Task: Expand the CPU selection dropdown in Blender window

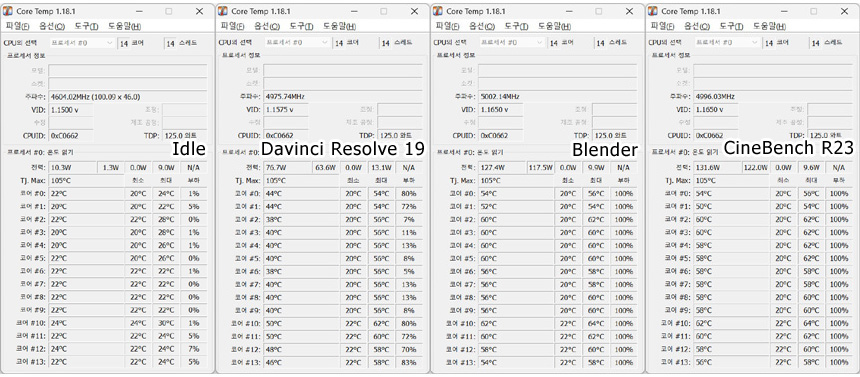Action: tap(512, 42)
